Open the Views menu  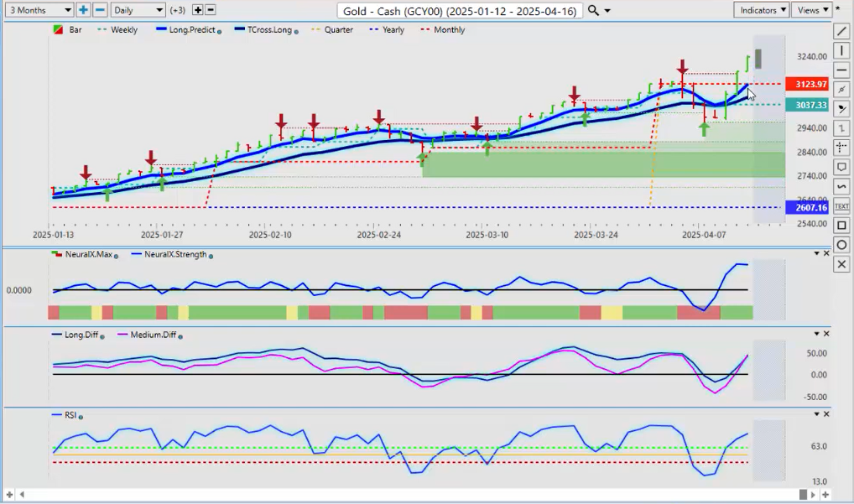812,10
